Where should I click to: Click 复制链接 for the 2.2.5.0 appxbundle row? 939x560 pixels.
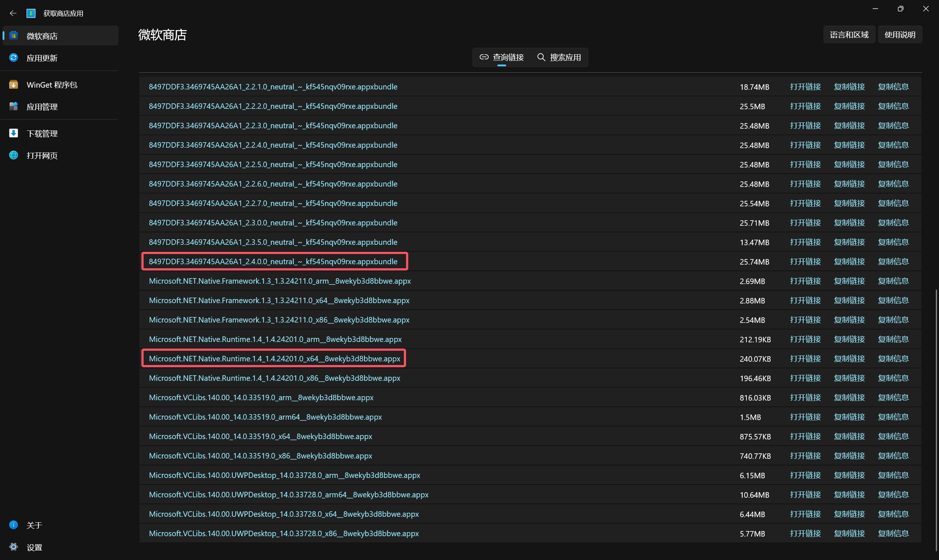point(849,165)
